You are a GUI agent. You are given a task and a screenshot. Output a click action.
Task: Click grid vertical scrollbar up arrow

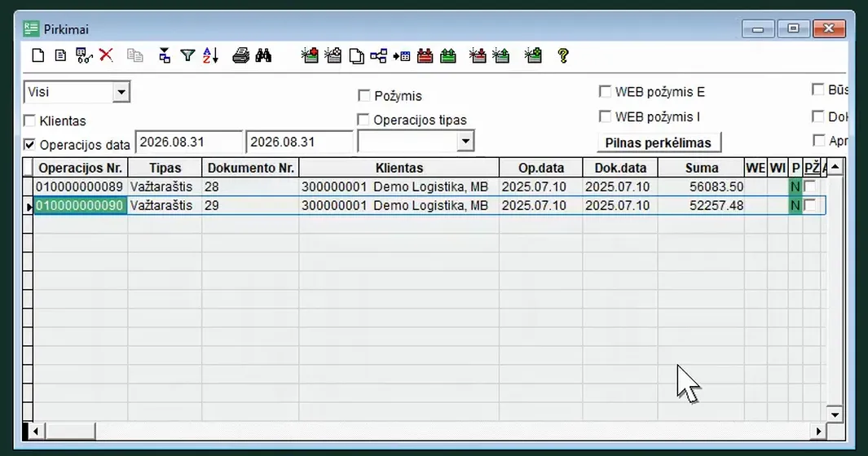pos(835,167)
